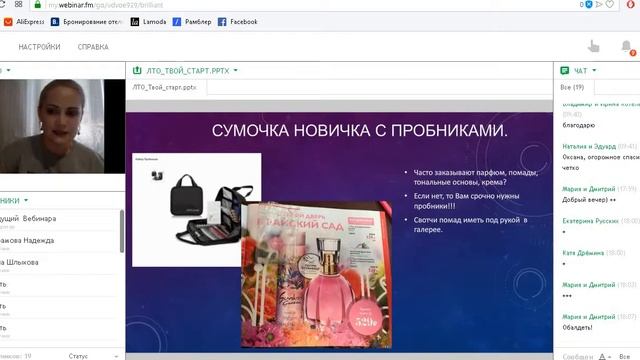Click the Facebook bookmark icon

(x=222, y=22)
